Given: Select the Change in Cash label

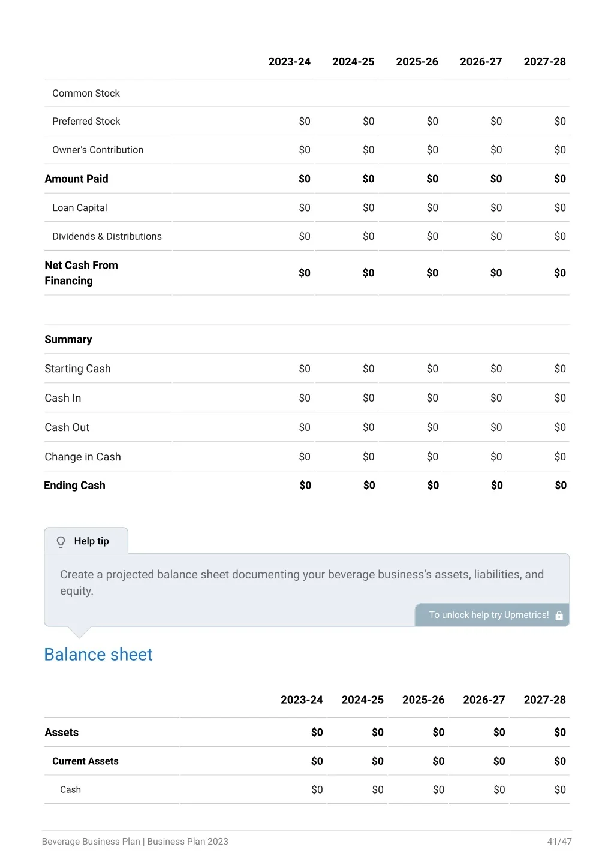Looking at the screenshot, I should (x=83, y=457).
